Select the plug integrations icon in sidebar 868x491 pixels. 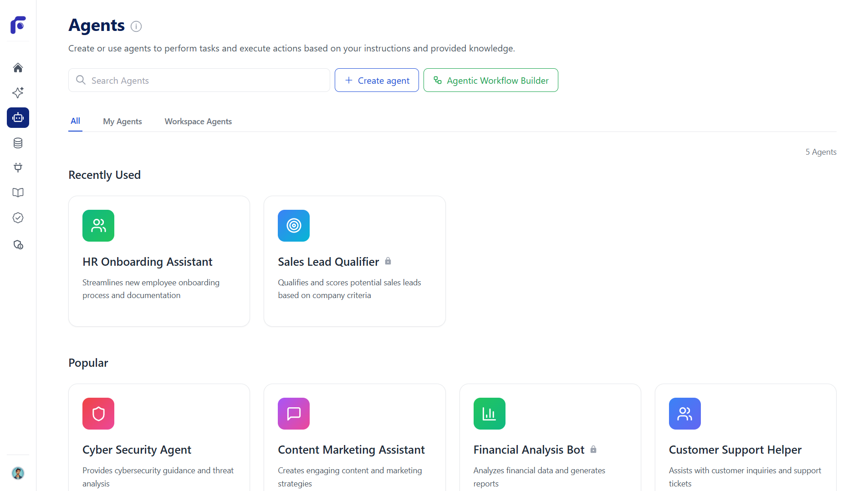[x=18, y=167]
